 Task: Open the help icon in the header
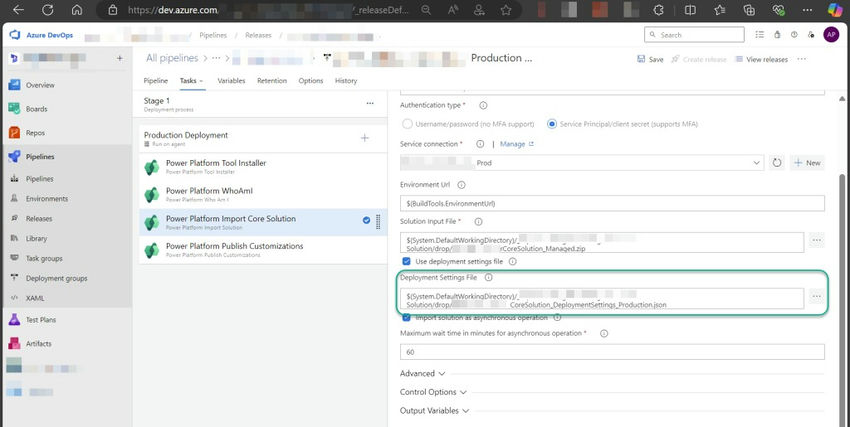(x=794, y=35)
